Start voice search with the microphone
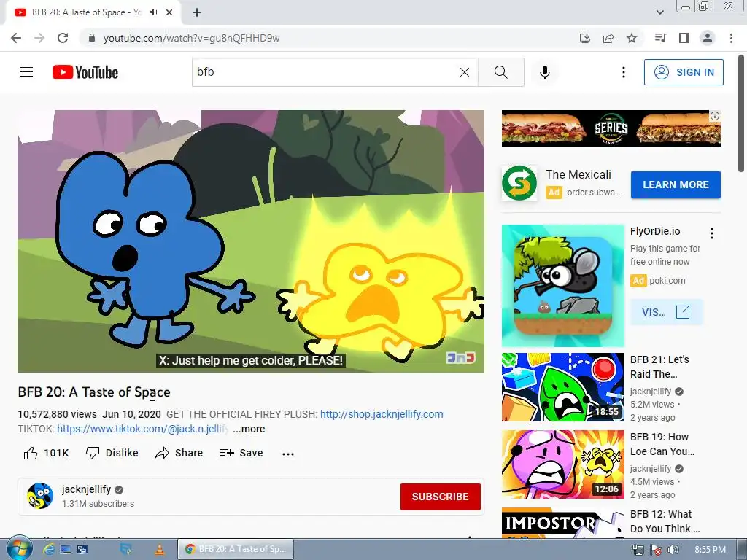The width and height of the screenshot is (747, 560). pos(545,72)
